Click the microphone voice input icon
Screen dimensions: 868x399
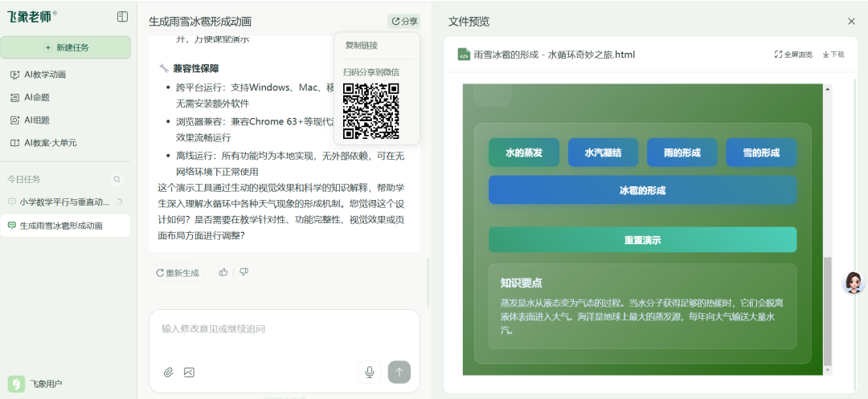(x=369, y=372)
